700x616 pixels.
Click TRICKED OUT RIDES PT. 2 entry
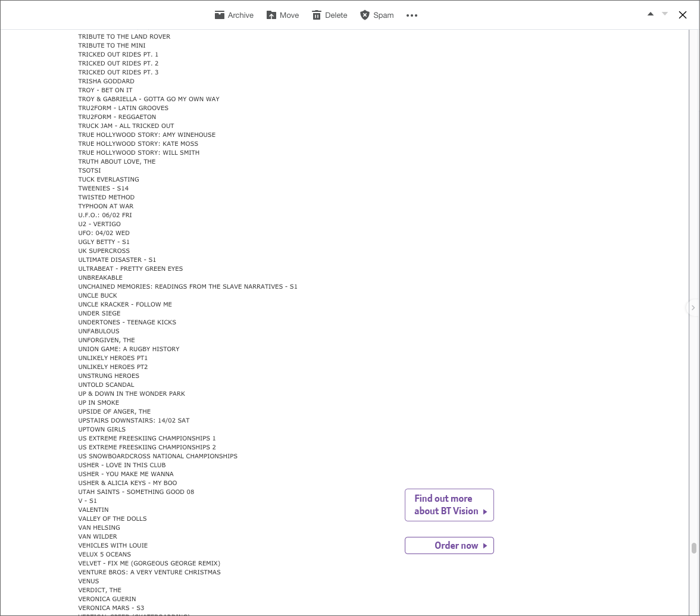[118, 63]
